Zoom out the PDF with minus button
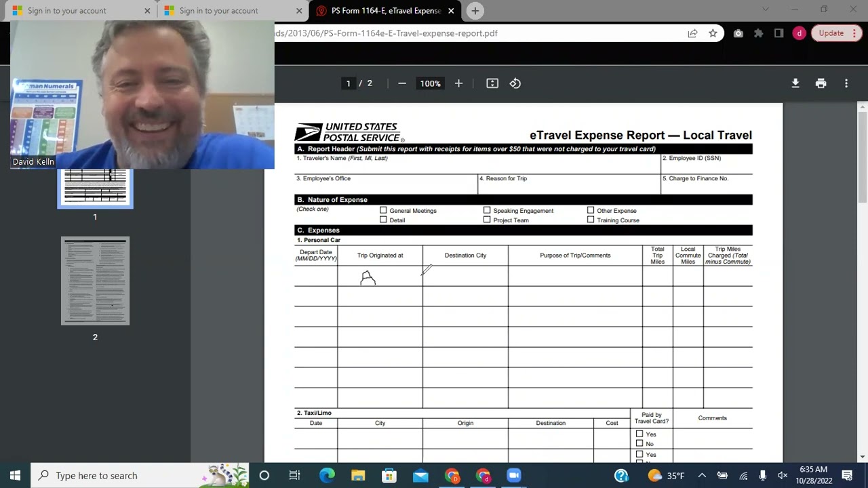Viewport: 868px width, 488px height. 402,83
